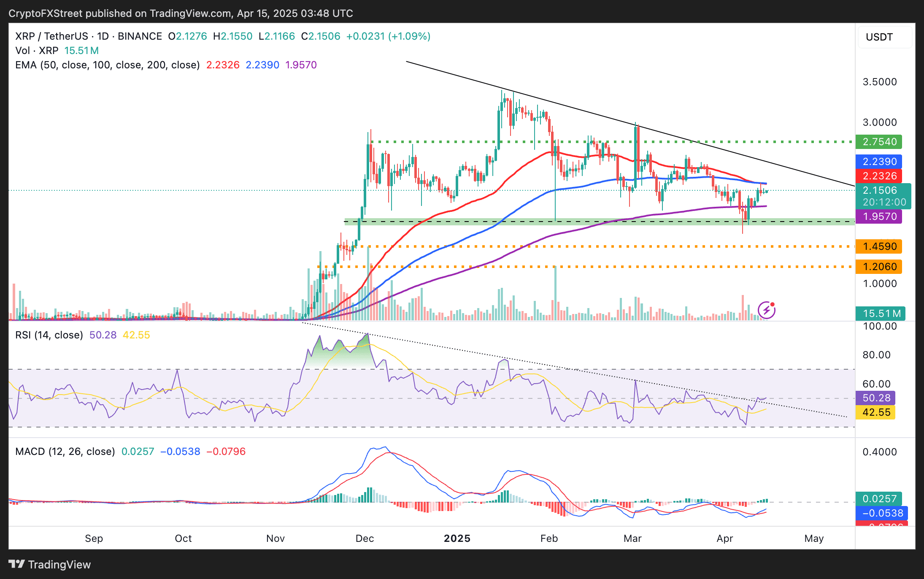Viewport: 924px width, 579px height.
Task: Select the XRP / TetherUS symbol title
Action: (89, 36)
